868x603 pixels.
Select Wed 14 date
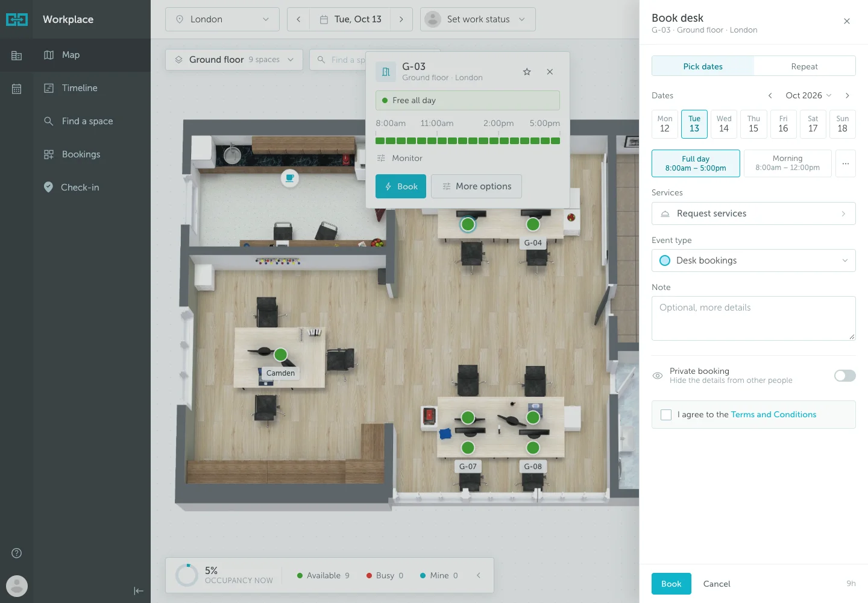point(724,124)
